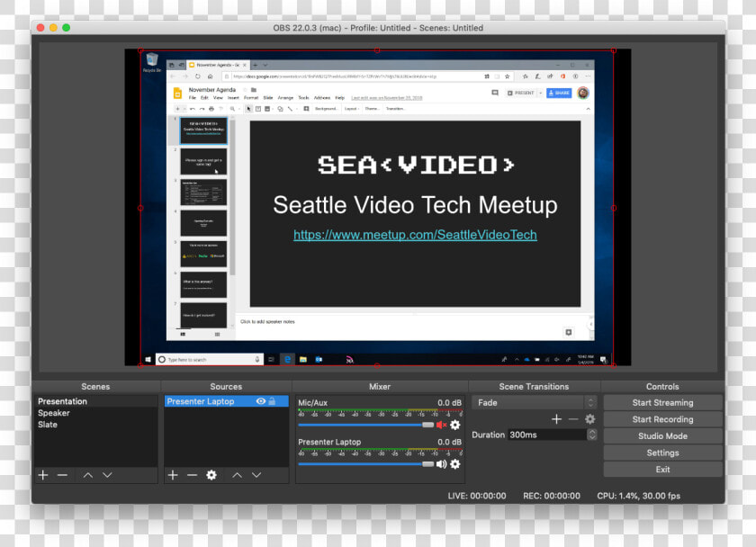Click the undo arrow in the Slides toolbar
This screenshot has height=547, width=756.
tap(193, 109)
